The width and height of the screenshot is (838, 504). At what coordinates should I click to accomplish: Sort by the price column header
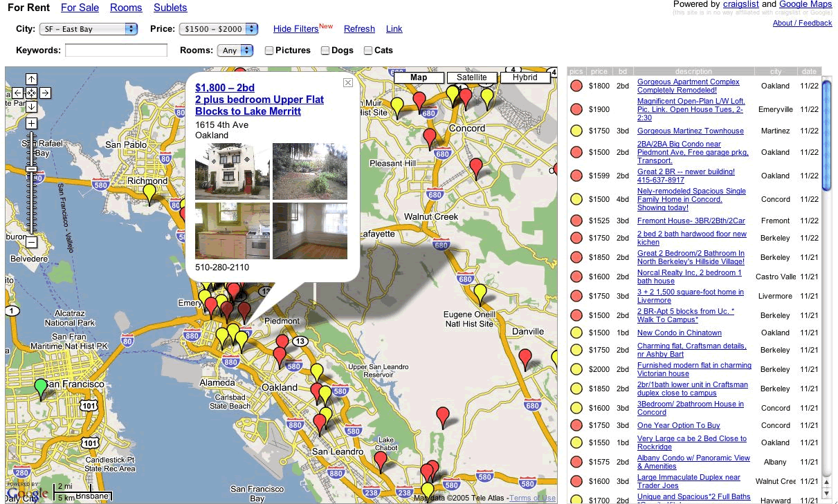[x=599, y=71]
